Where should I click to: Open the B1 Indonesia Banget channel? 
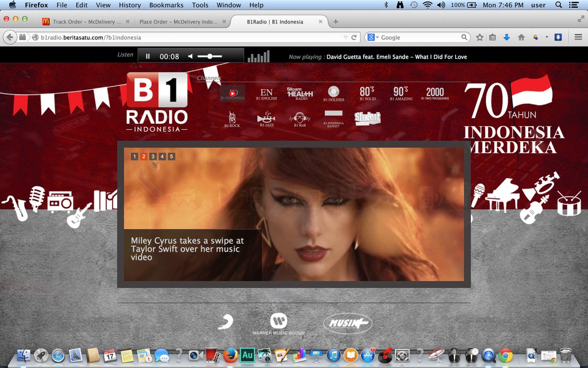(334, 119)
